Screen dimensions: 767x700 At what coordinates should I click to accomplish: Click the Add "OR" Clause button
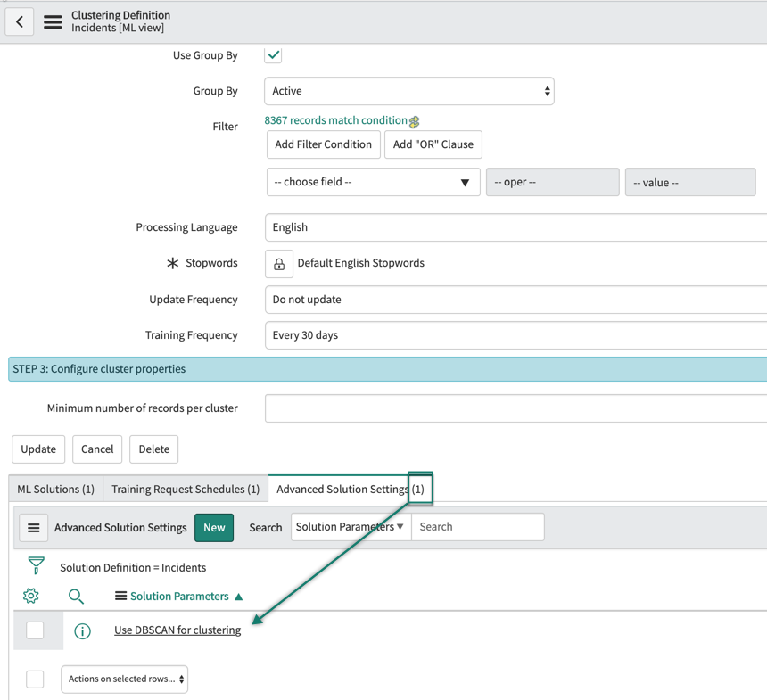coord(433,144)
